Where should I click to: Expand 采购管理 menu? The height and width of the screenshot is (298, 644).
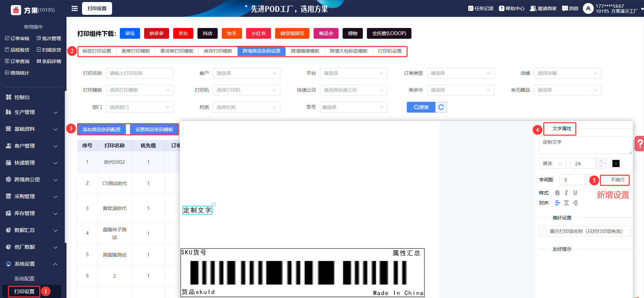tap(32, 197)
